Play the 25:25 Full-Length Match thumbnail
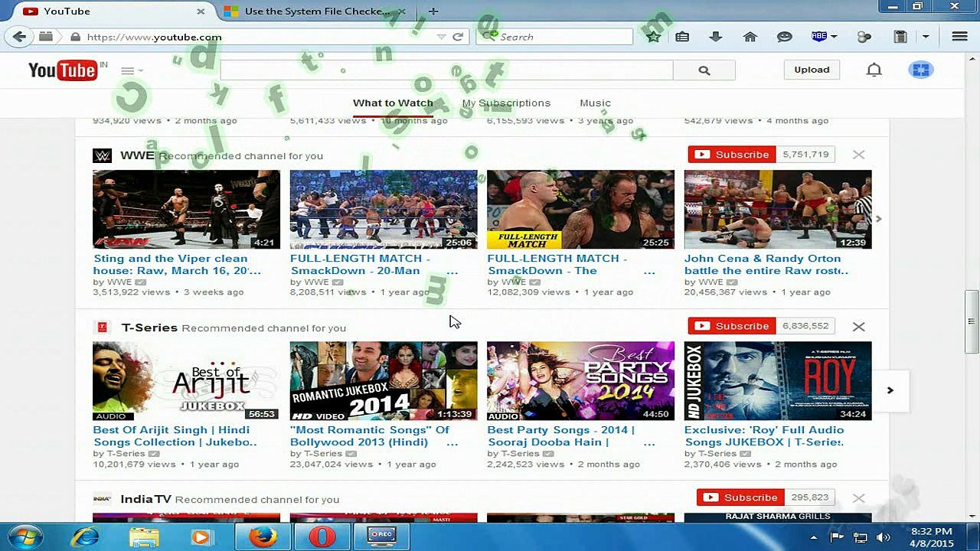 click(x=580, y=210)
